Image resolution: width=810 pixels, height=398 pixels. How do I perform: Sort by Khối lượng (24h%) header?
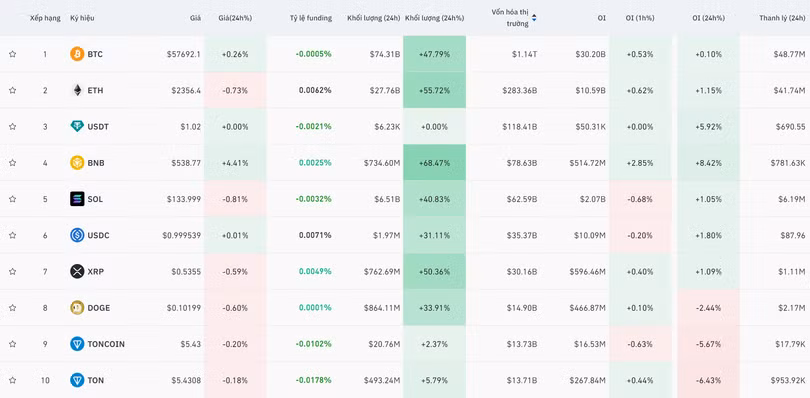coord(434,18)
